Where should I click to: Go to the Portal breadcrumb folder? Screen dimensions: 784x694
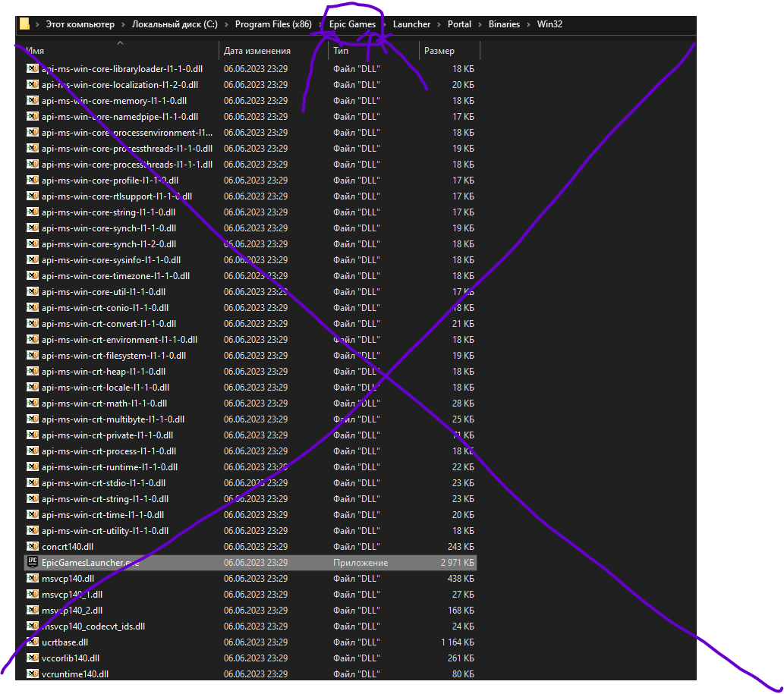pos(459,24)
